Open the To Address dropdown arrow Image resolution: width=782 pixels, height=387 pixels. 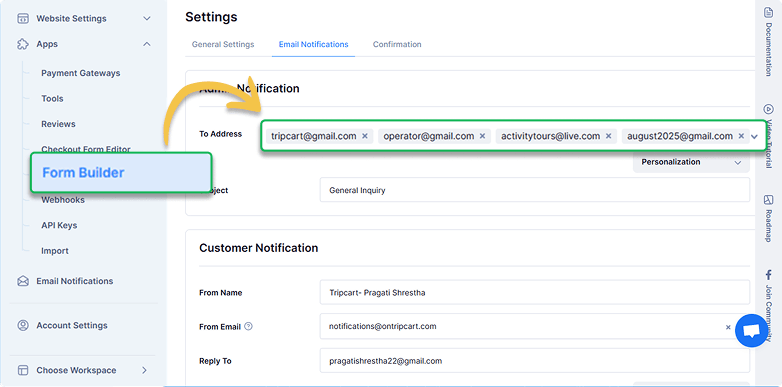755,137
